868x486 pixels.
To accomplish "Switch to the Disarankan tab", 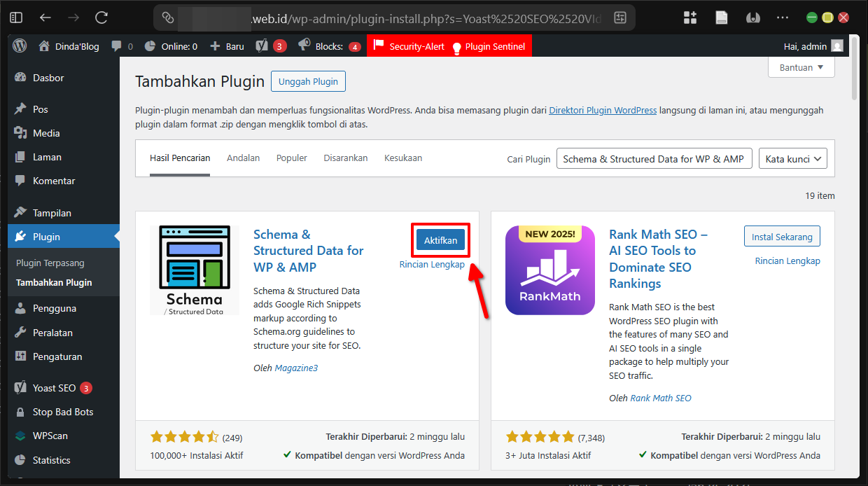I will 345,158.
